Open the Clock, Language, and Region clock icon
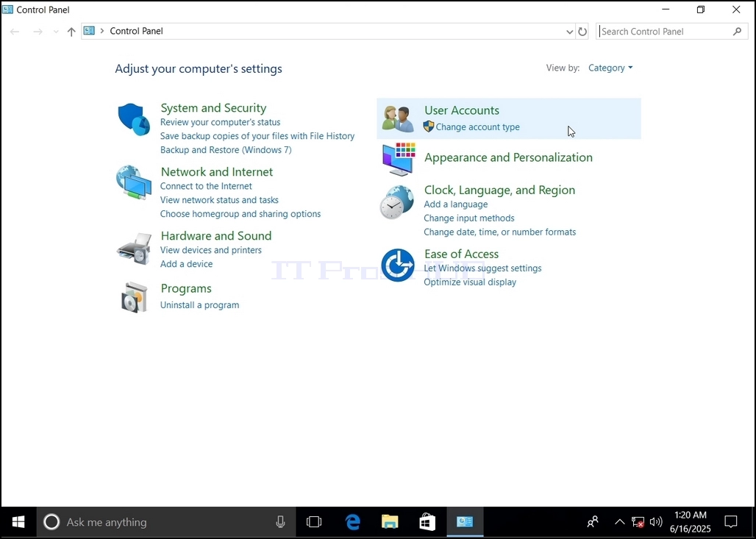The height and width of the screenshot is (539, 756). [397, 202]
